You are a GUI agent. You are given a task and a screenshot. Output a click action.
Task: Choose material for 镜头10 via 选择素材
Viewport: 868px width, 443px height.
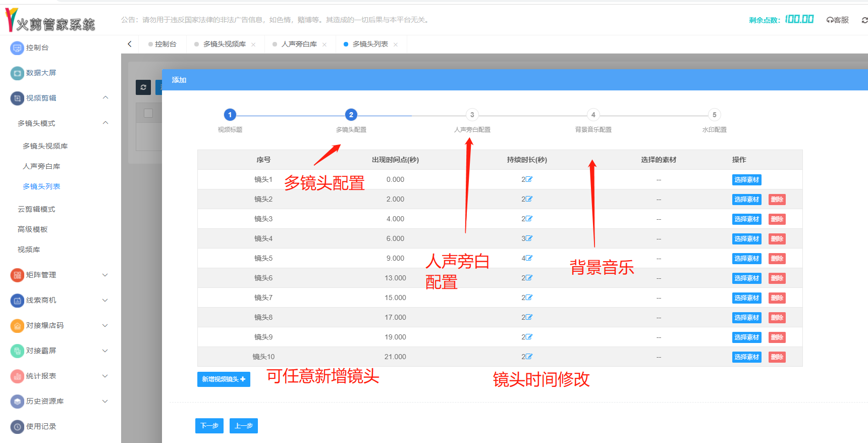746,357
